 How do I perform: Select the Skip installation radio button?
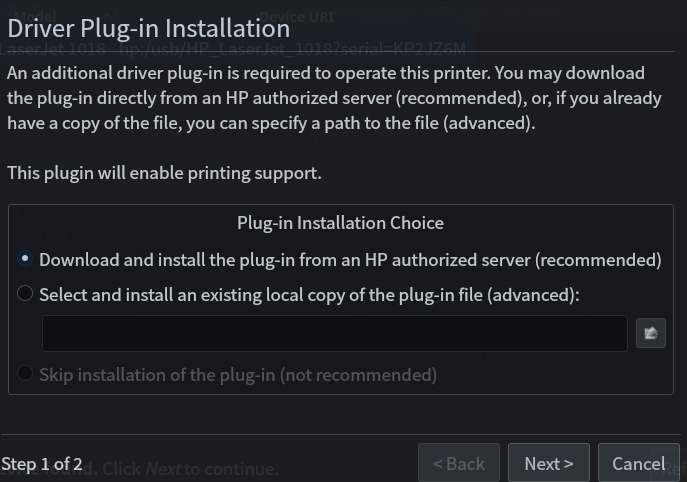[x=25, y=374]
